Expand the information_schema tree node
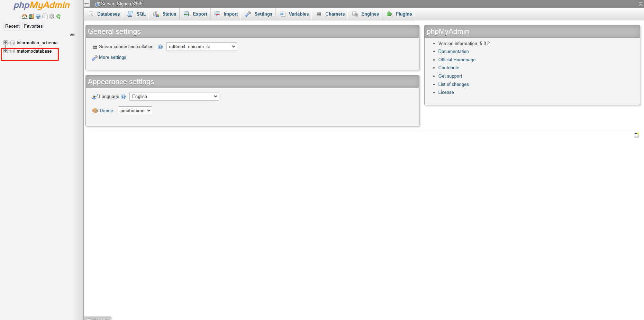This screenshot has height=320, width=644. pos(6,43)
